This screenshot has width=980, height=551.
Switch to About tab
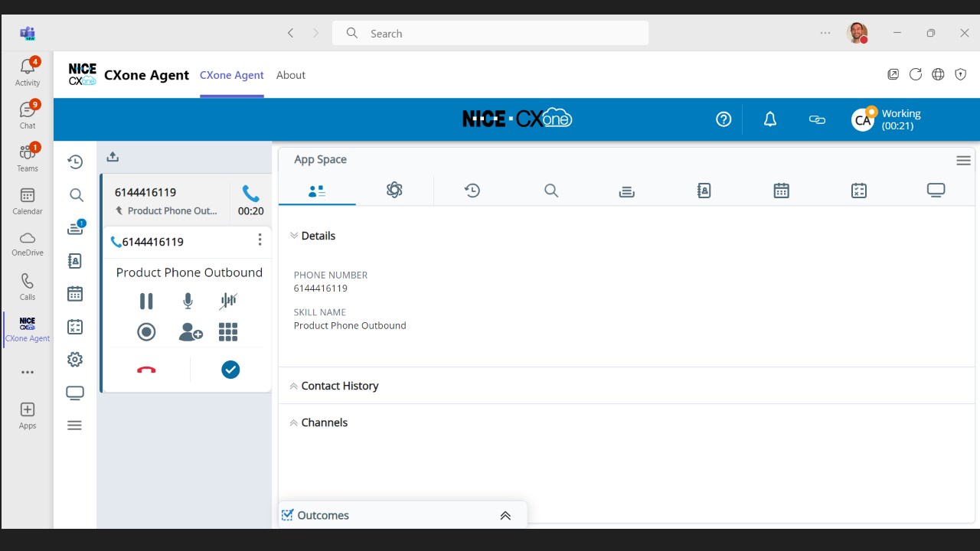(291, 75)
